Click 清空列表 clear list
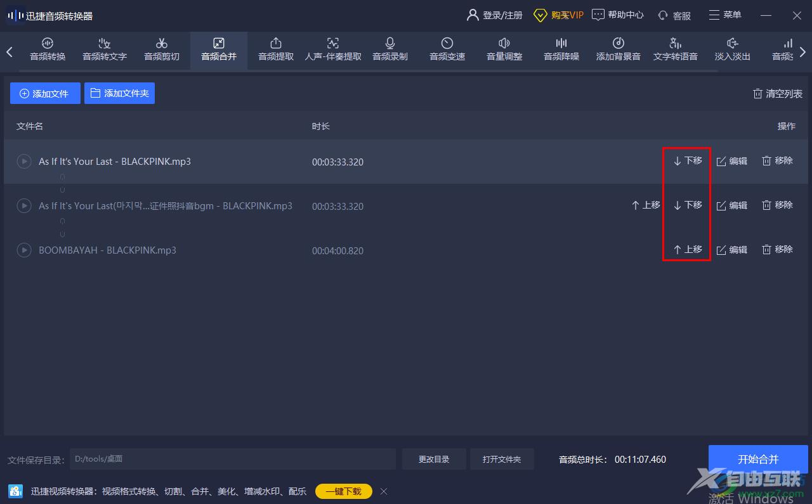 777,94
